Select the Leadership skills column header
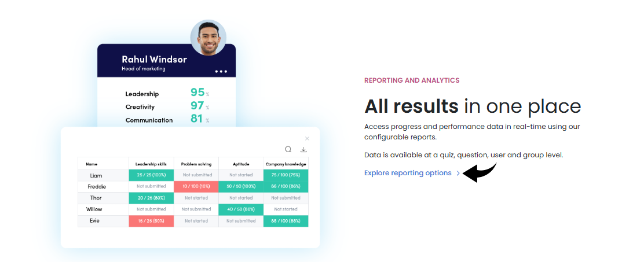This screenshot has height=262, width=644. coord(151,164)
